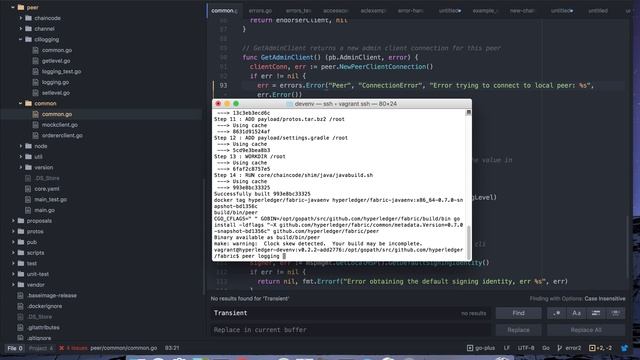The image size is (640, 360).
Task: Click the Replace All button
Action: click(x=586, y=330)
